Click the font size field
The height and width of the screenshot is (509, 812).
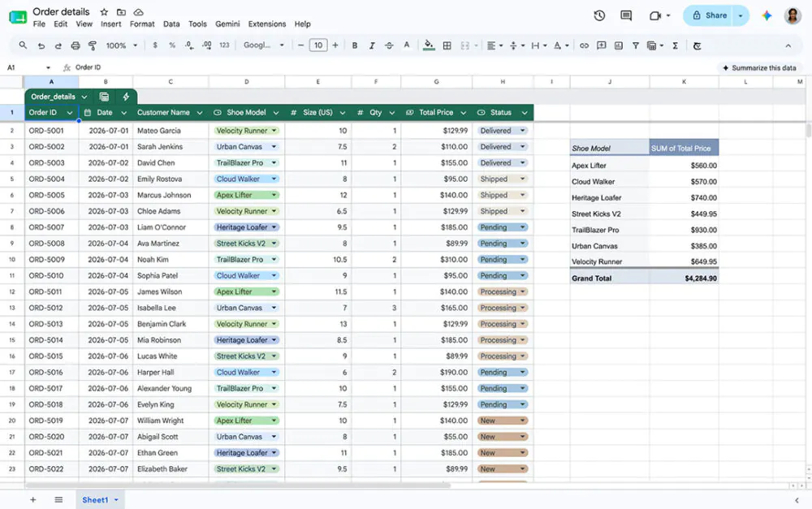(318, 45)
